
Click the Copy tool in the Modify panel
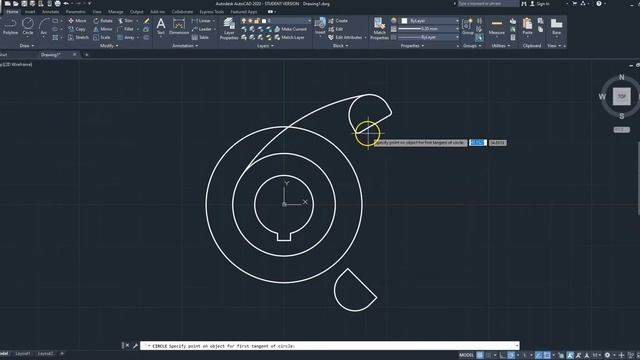pos(77,29)
